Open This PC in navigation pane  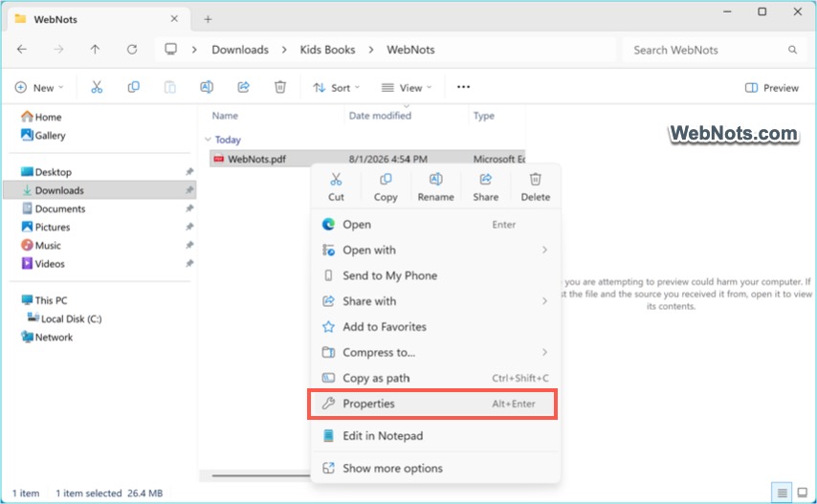tap(44, 300)
